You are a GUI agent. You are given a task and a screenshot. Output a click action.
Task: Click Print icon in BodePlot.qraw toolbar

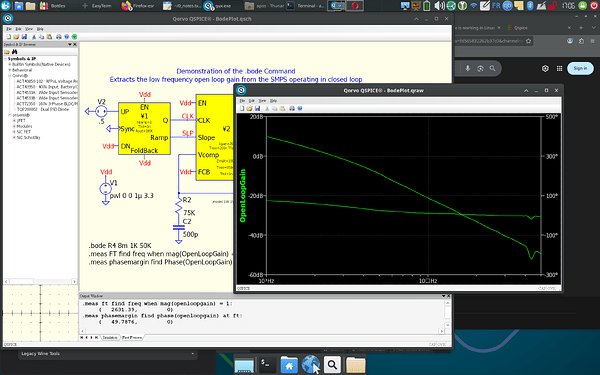[x=292, y=108]
